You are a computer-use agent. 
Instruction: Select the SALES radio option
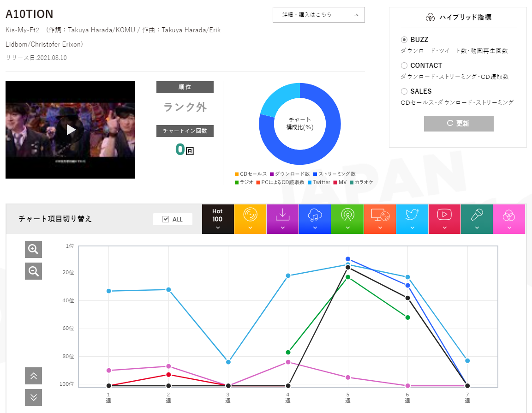[x=404, y=91]
